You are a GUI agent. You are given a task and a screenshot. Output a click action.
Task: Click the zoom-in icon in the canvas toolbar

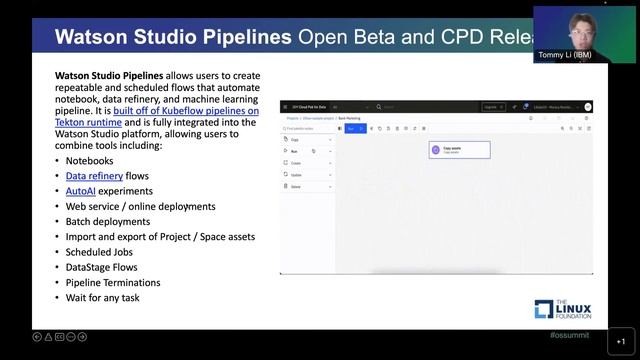[x=562, y=129]
